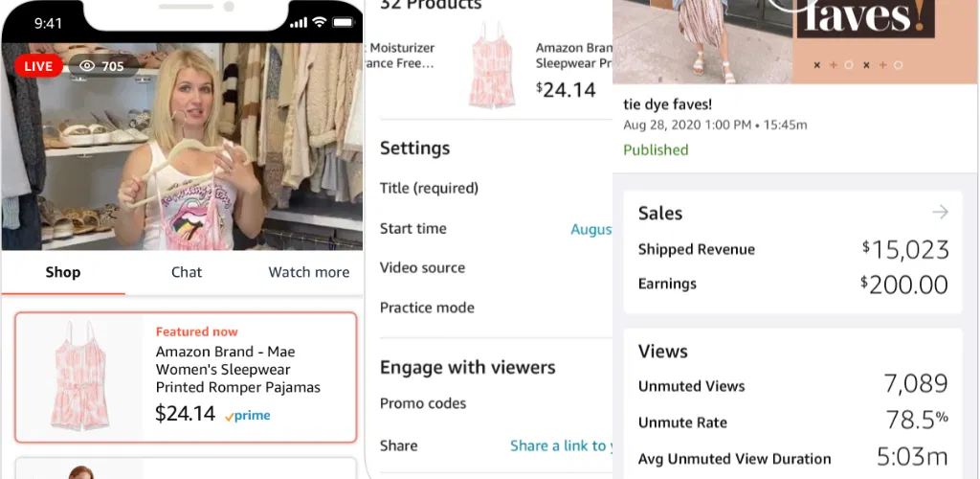
Task: Open the Watch more tab
Action: point(309,272)
